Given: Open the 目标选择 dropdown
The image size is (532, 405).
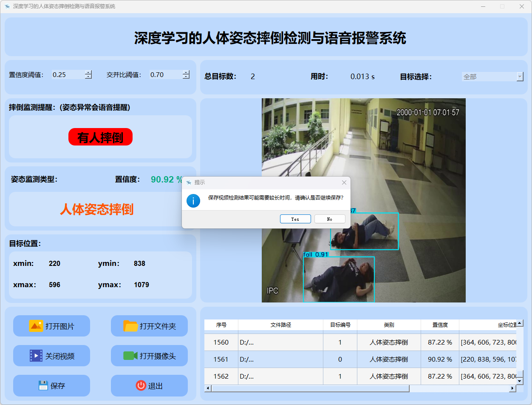Looking at the screenshot, I should pyautogui.click(x=520, y=77).
